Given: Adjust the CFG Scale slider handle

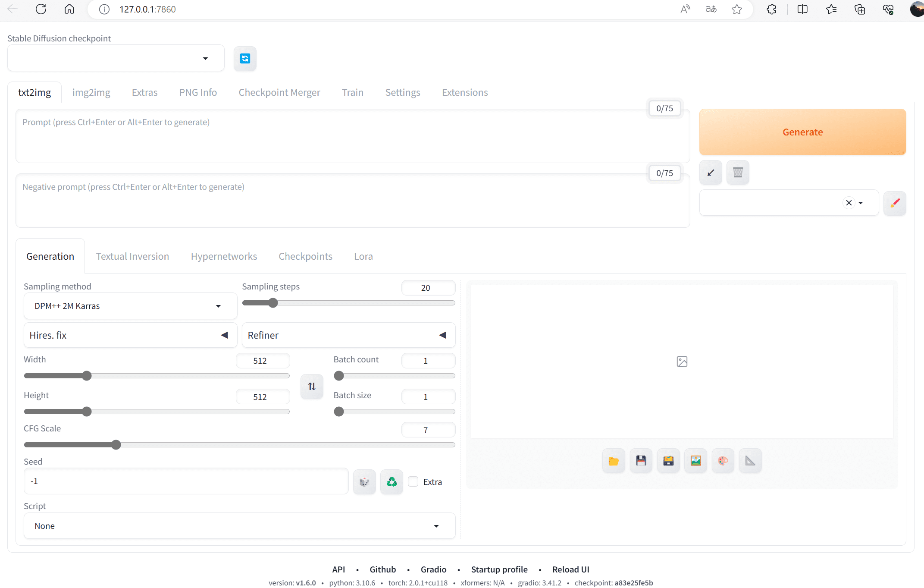Looking at the screenshot, I should pos(116,445).
